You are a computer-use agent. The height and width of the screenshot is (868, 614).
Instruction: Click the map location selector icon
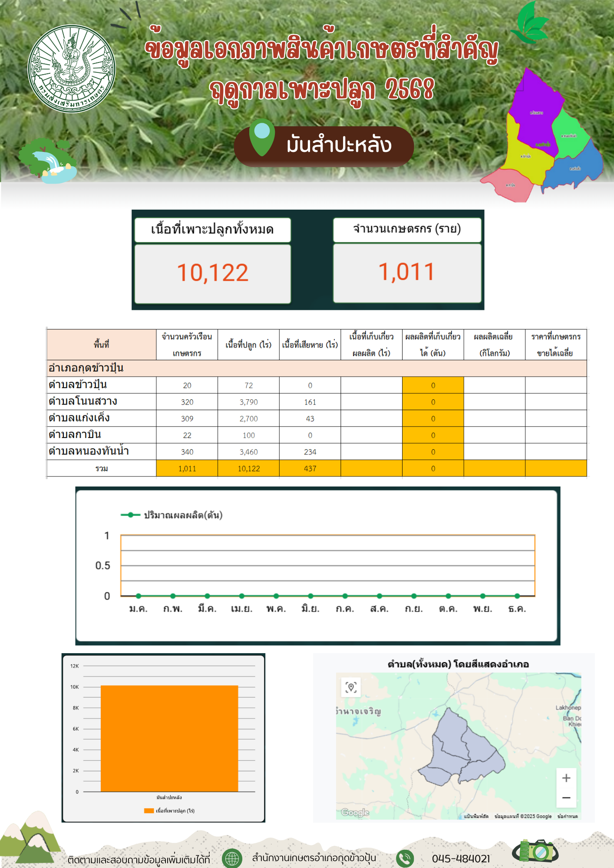(x=351, y=687)
